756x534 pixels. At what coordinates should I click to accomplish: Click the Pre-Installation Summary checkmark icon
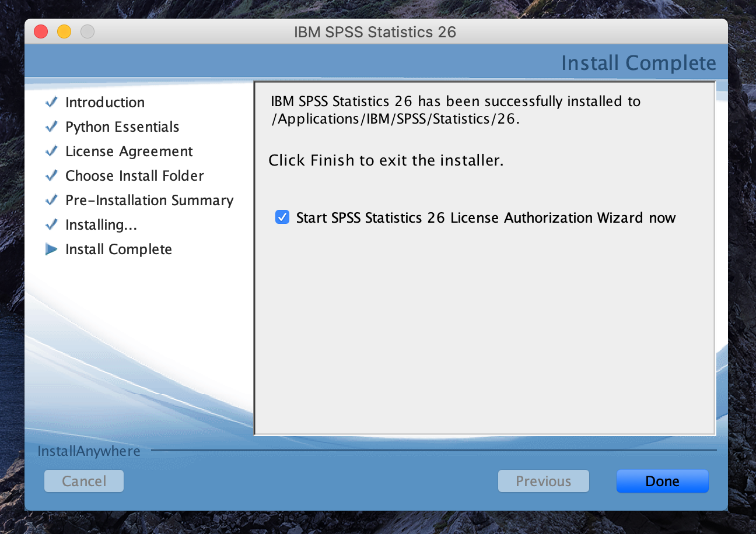point(52,200)
